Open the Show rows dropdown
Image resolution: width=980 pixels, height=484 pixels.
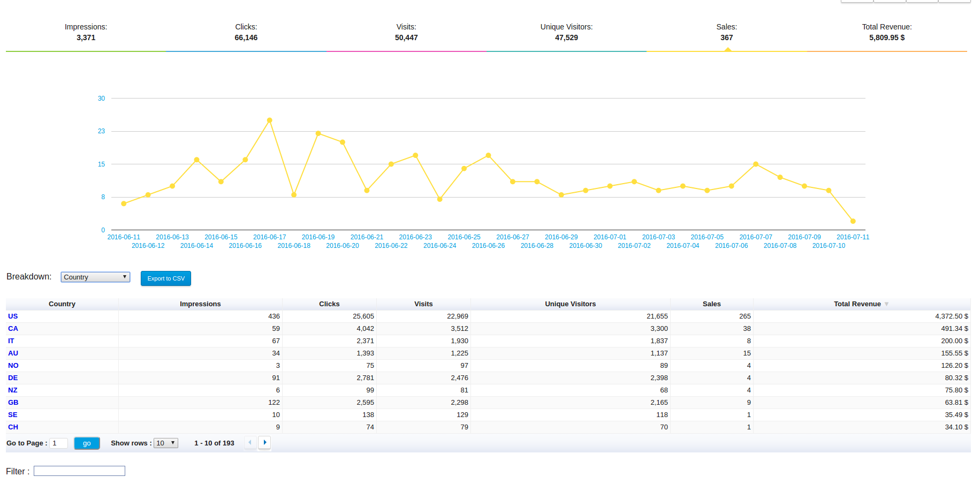[x=165, y=443]
